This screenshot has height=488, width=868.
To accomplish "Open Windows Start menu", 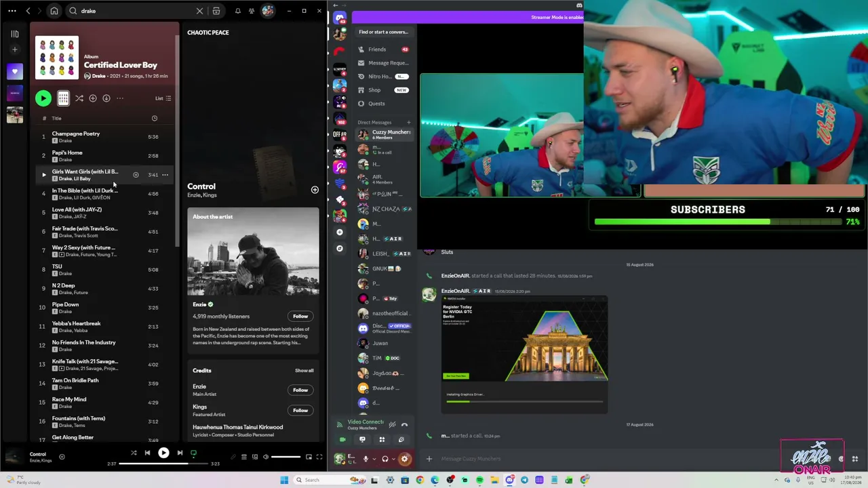I will [284, 480].
